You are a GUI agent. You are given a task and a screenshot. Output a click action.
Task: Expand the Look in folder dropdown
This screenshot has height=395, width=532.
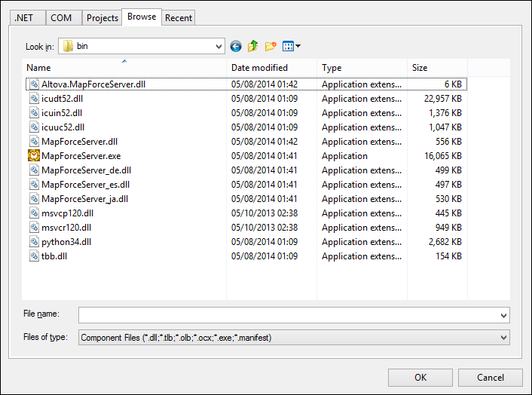pos(218,47)
